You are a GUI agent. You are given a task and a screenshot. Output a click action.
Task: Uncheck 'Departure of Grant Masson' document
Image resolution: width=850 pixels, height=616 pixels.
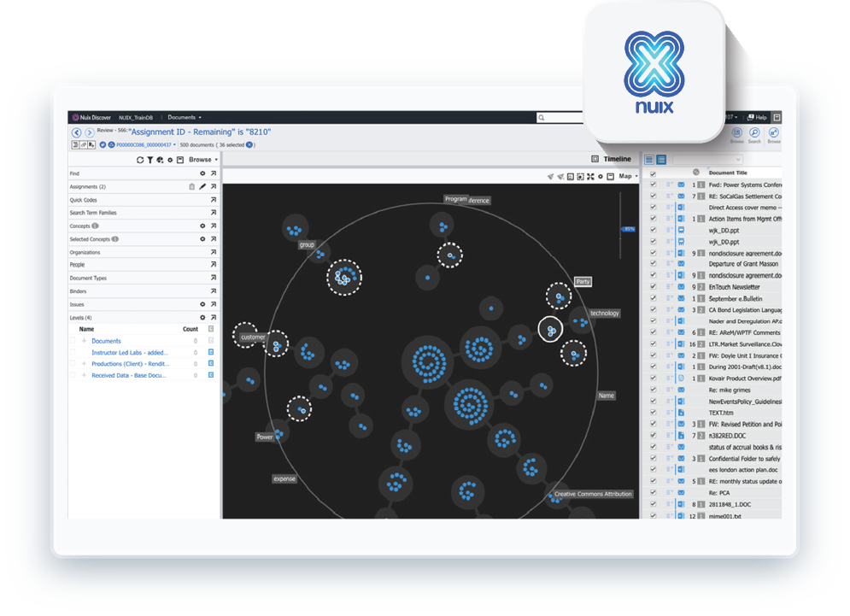654,264
